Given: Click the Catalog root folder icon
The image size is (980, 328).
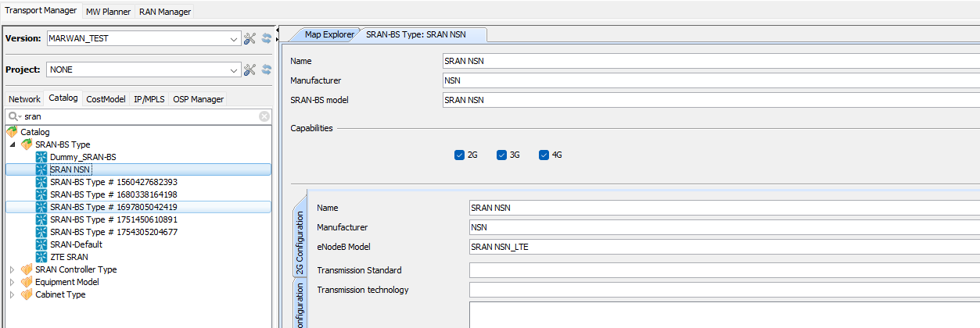Looking at the screenshot, I should (x=12, y=132).
